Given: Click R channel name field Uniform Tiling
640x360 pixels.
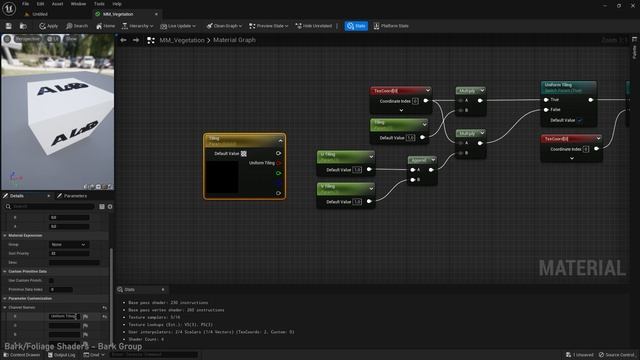Looking at the screenshot, I should [64, 316].
